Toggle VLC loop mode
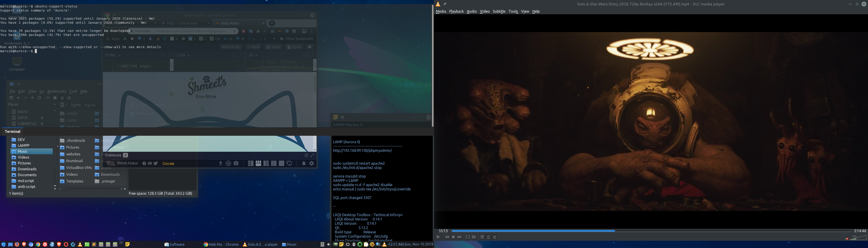The width and height of the screenshot is (868, 248). click(488, 237)
